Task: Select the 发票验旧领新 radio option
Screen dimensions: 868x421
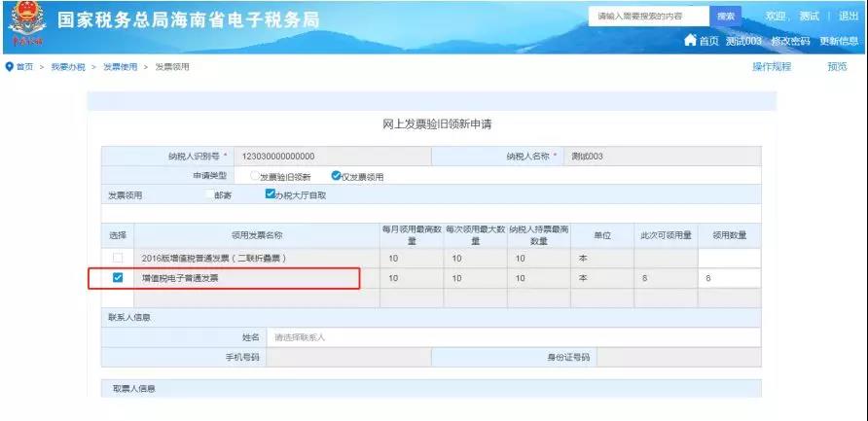Action: pyautogui.click(x=255, y=176)
